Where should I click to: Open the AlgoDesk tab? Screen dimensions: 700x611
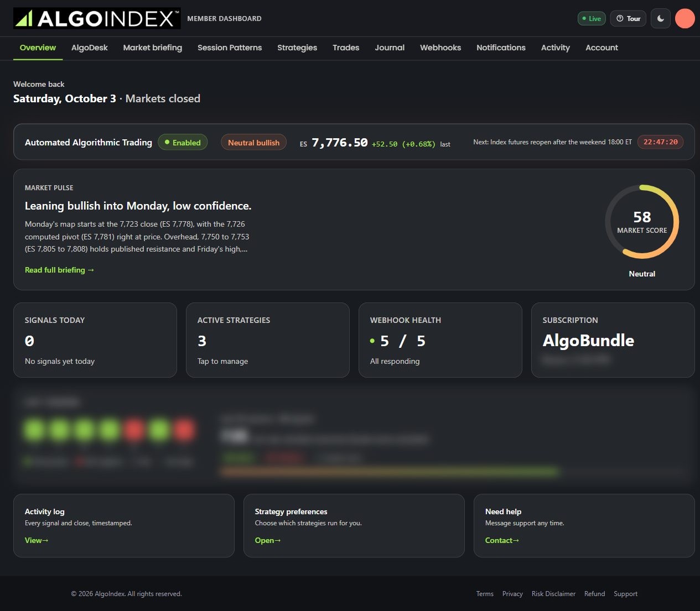coord(90,48)
